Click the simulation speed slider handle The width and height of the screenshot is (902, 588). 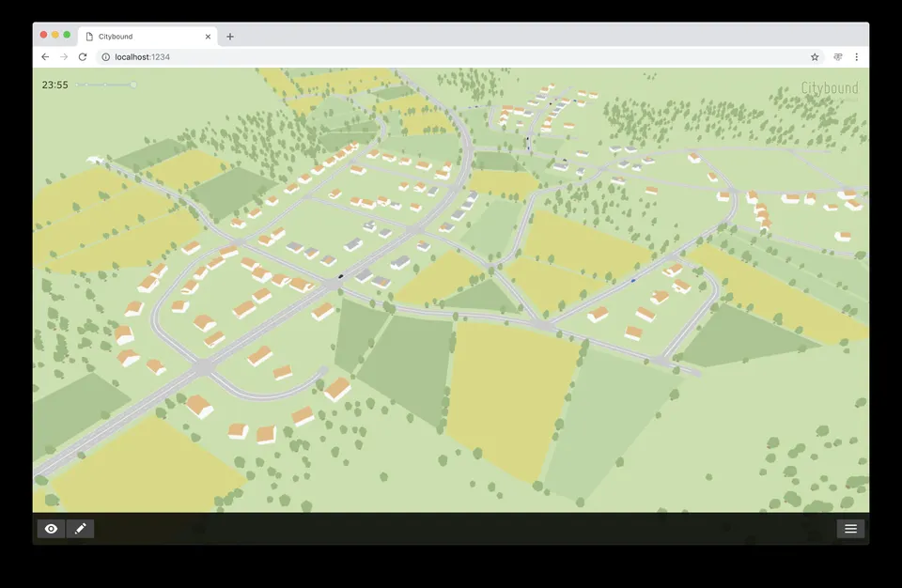point(133,85)
